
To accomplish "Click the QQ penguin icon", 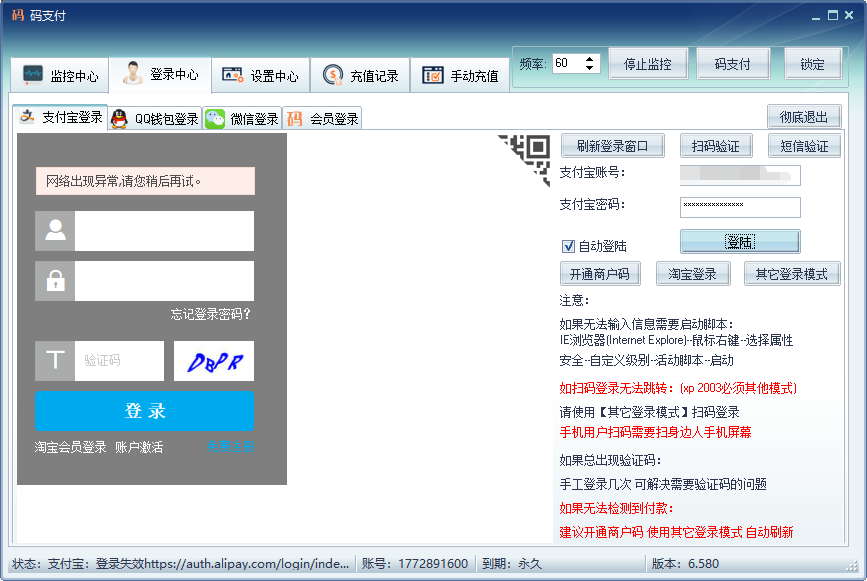I will (119, 118).
